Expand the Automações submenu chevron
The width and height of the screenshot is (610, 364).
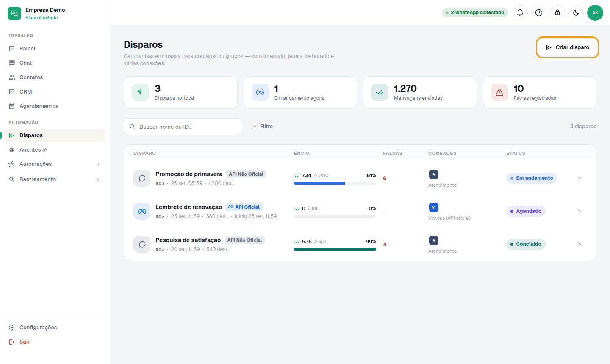coord(98,164)
